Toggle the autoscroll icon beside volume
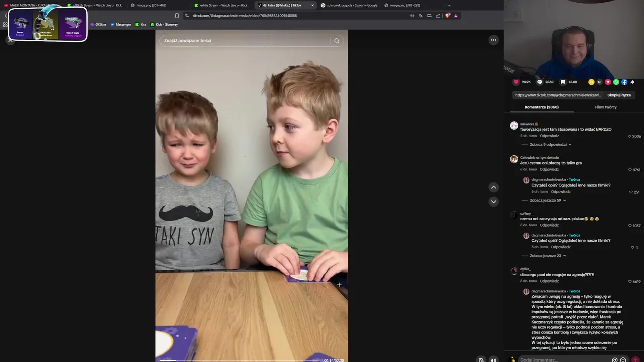 (481, 360)
